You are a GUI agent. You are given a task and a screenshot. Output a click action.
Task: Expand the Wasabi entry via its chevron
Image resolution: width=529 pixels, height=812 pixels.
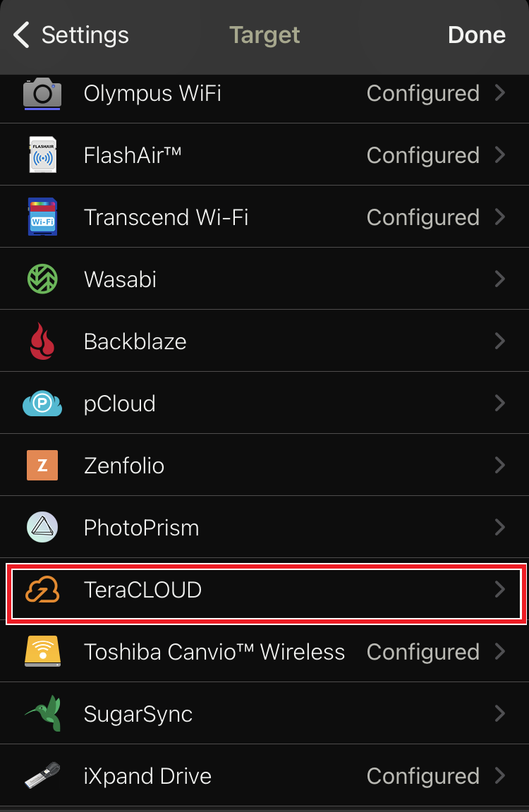click(501, 279)
